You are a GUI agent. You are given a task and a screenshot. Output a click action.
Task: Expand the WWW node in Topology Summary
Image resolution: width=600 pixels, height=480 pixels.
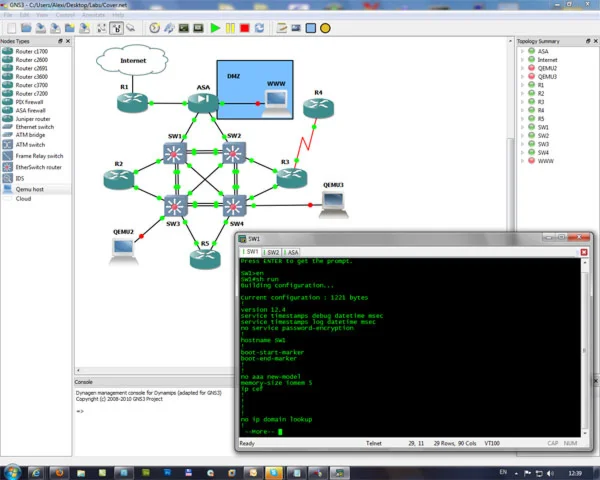[522, 161]
